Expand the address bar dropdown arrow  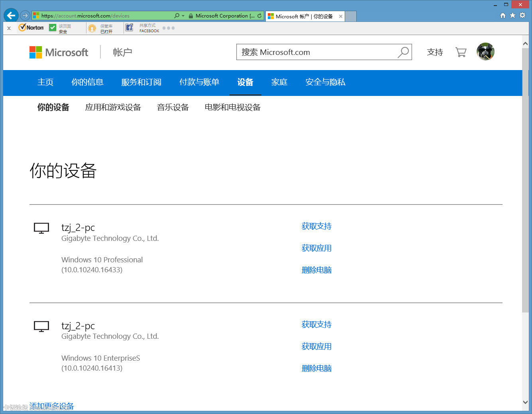[183, 16]
